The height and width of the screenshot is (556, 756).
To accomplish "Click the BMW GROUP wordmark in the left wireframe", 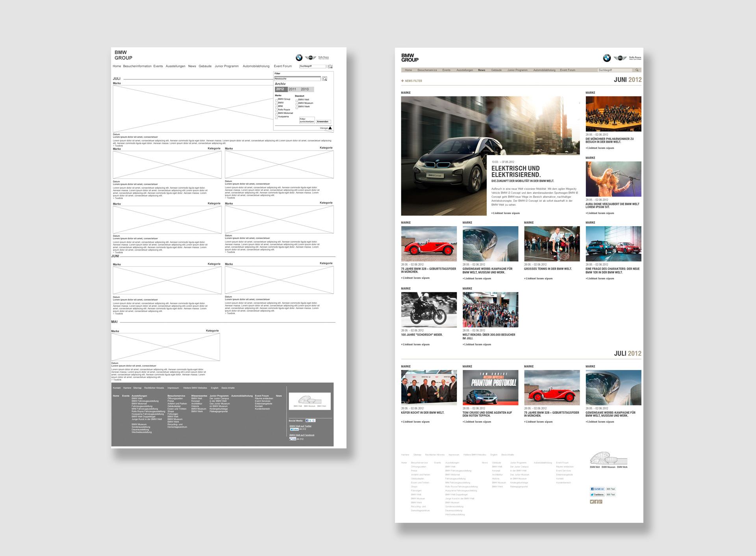I will [123, 55].
